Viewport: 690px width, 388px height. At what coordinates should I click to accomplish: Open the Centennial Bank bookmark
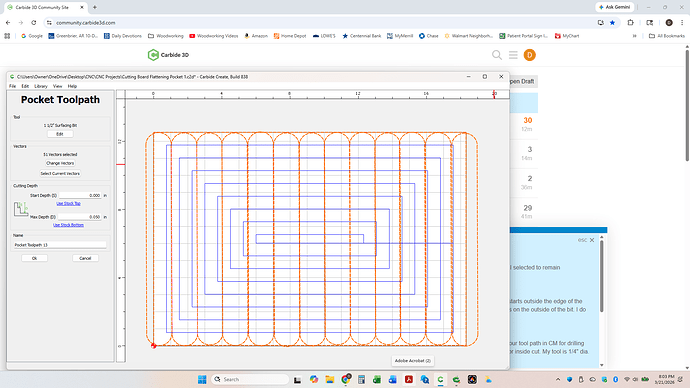[x=361, y=36]
